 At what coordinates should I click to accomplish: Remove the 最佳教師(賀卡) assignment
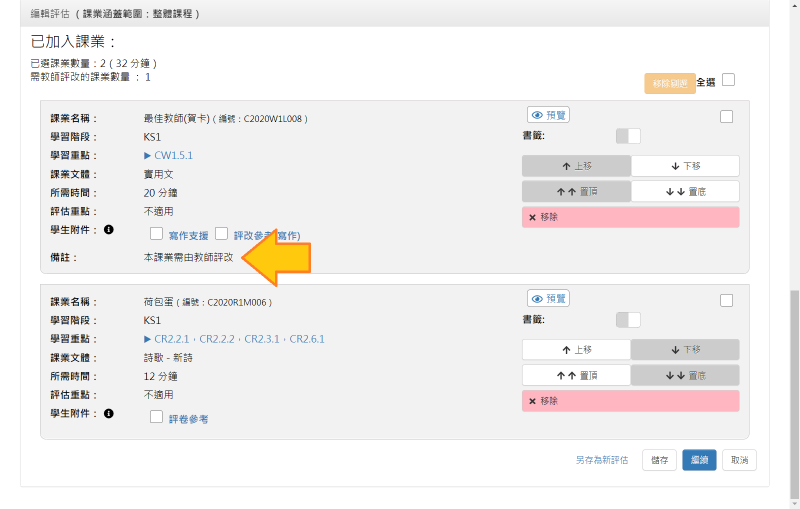click(x=630, y=217)
